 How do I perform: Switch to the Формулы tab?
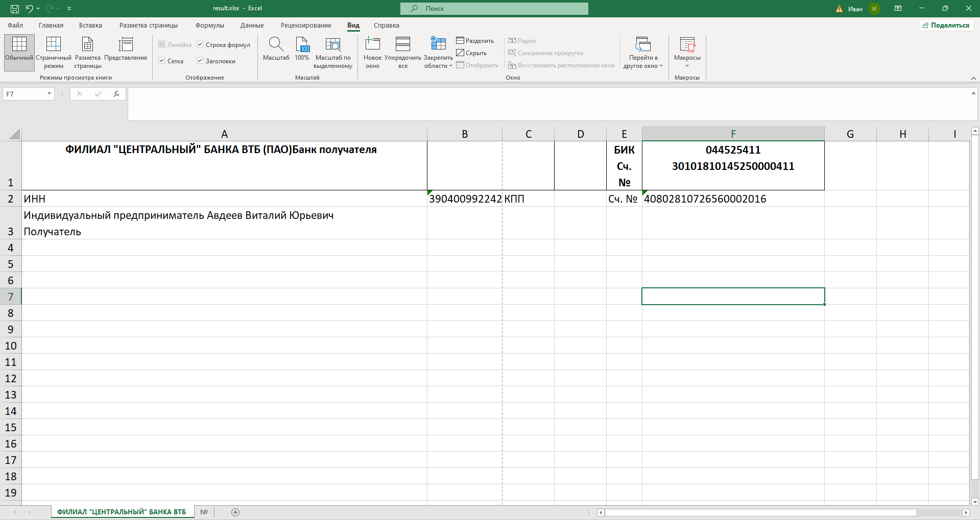point(210,26)
